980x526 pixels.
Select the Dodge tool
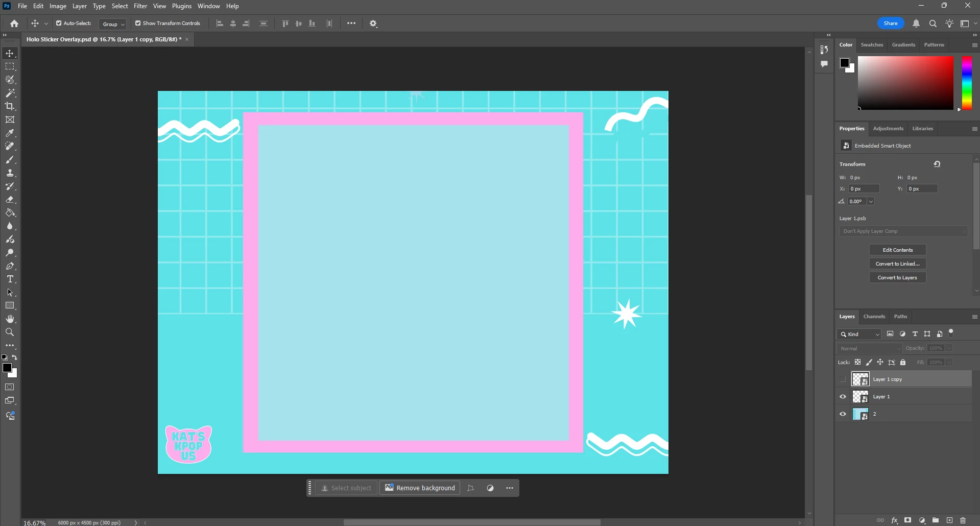click(10, 253)
